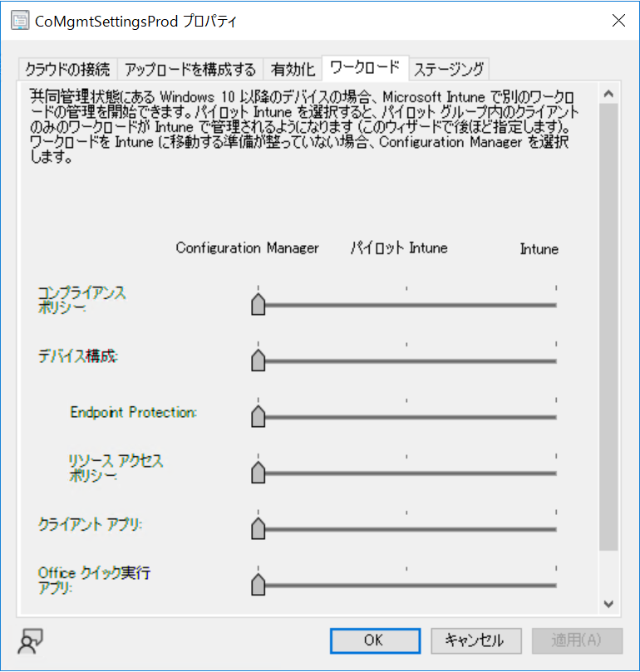Click the OK button
This screenshot has width=640, height=672.
(x=373, y=640)
